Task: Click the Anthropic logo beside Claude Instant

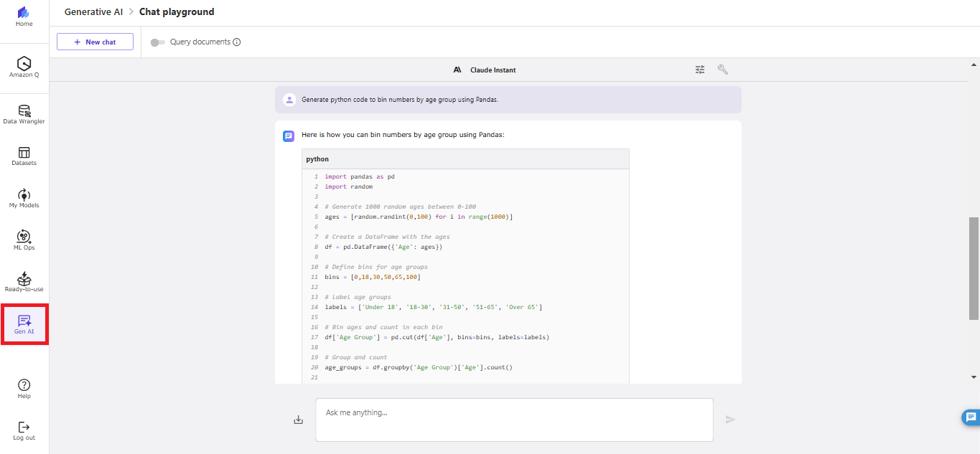Action: pyautogui.click(x=457, y=70)
